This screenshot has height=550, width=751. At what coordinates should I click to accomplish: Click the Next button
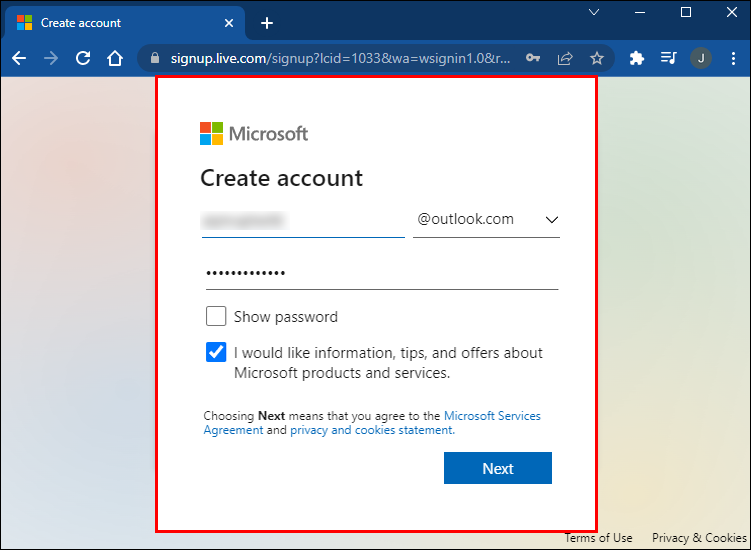coord(498,468)
